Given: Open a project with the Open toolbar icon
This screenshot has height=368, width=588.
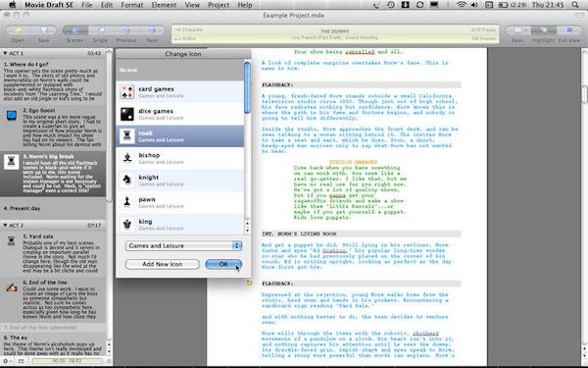Looking at the screenshot, I should tap(18, 30).
